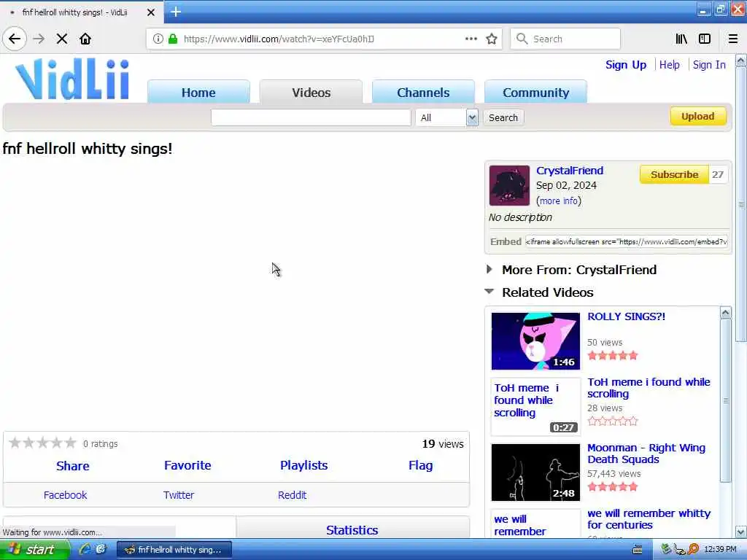This screenshot has height=560, width=747.
Task: Click the VidLii Search button
Action: [x=503, y=117]
